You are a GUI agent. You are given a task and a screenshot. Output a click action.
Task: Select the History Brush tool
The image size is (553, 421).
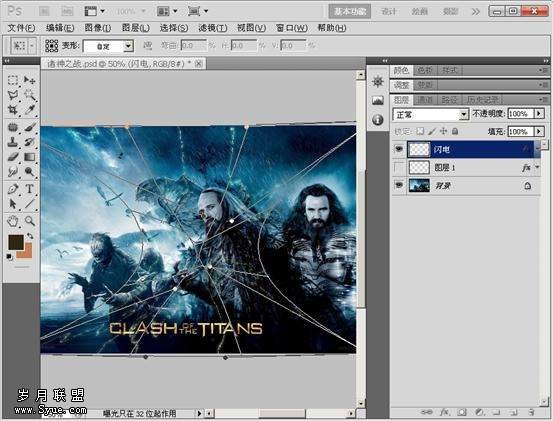30,142
